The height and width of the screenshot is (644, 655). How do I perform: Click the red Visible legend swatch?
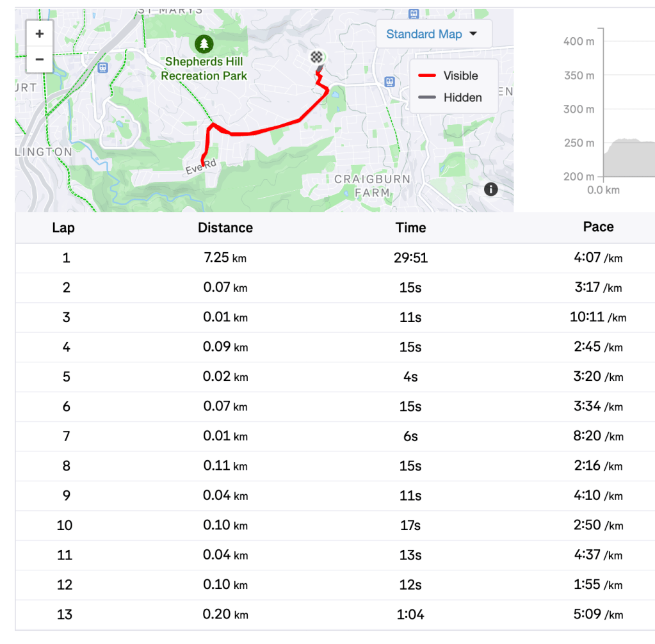[x=427, y=76]
